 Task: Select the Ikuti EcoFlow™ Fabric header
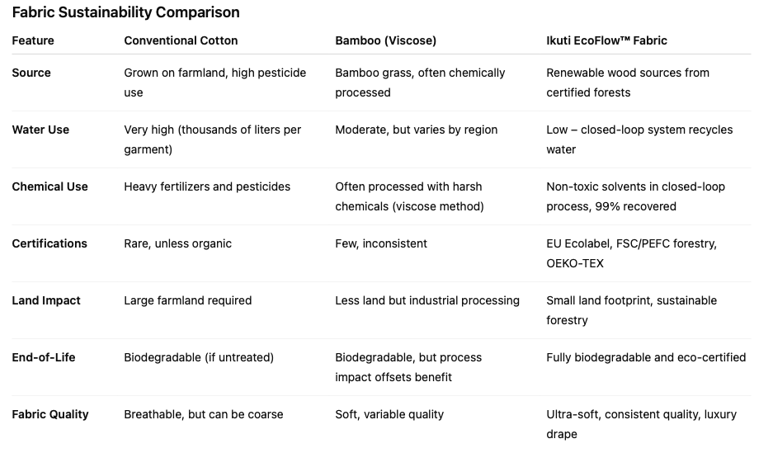tap(606, 41)
